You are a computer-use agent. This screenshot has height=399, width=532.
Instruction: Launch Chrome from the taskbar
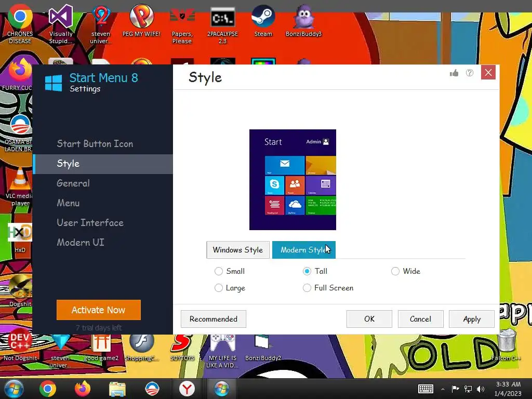[x=47, y=389]
